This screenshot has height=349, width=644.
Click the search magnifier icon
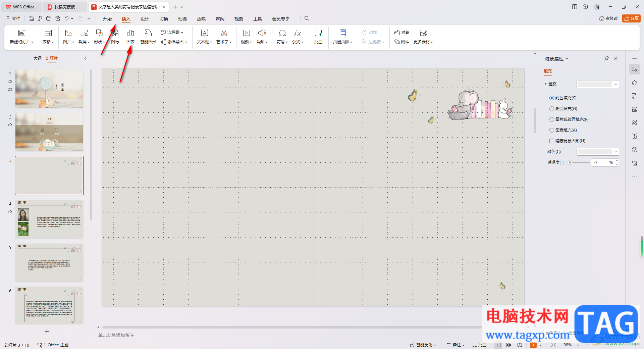[x=307, y=19]
